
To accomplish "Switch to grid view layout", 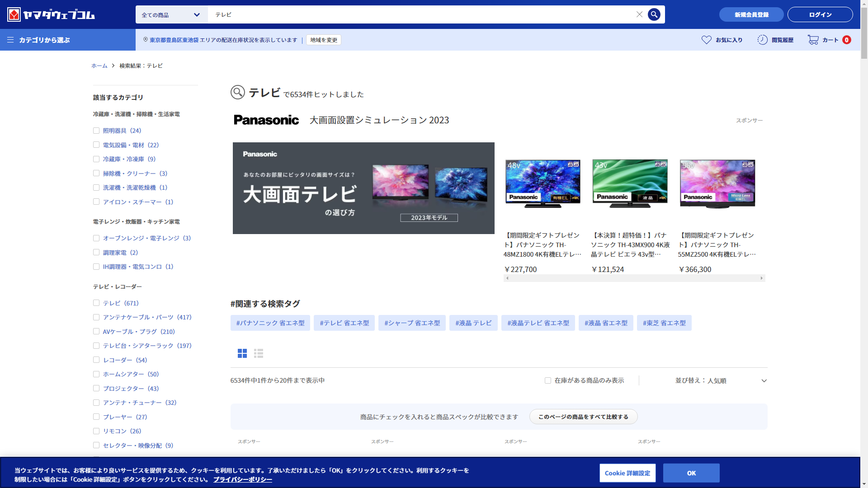I will pyautogui.click(x=242, y=353).
